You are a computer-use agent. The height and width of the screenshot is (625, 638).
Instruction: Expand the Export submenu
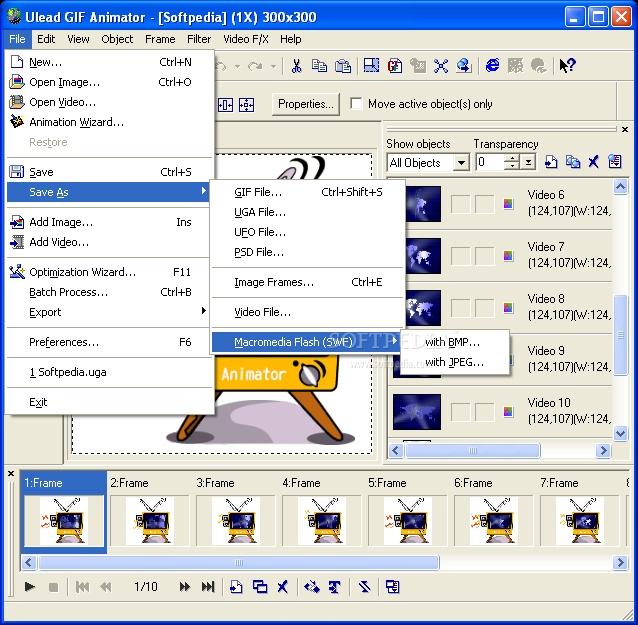(107, 312)
